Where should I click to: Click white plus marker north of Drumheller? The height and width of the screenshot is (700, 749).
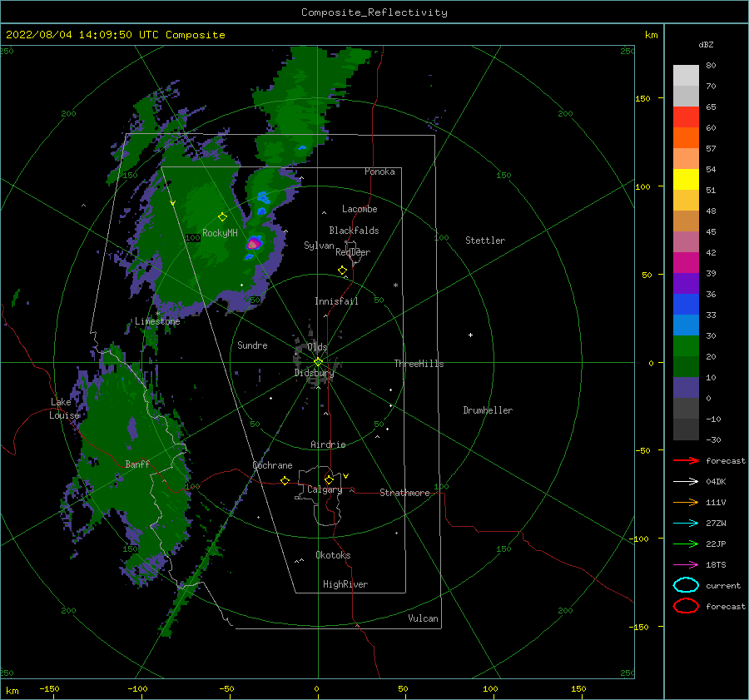point(470,335)
